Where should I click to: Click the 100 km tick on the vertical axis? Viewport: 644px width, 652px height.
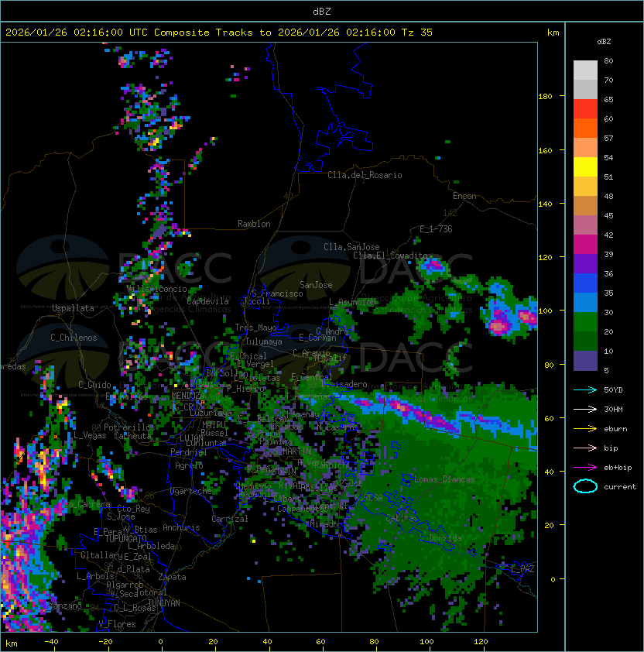tap(545, 311)
